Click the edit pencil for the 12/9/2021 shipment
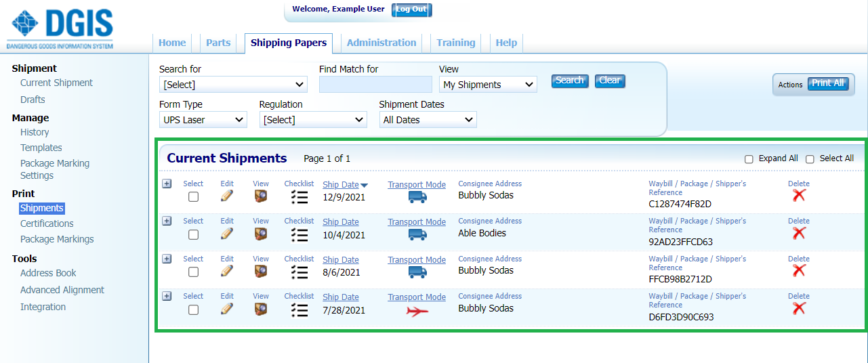The width and height of the screenshot is (868, 363). coord(227,196)
